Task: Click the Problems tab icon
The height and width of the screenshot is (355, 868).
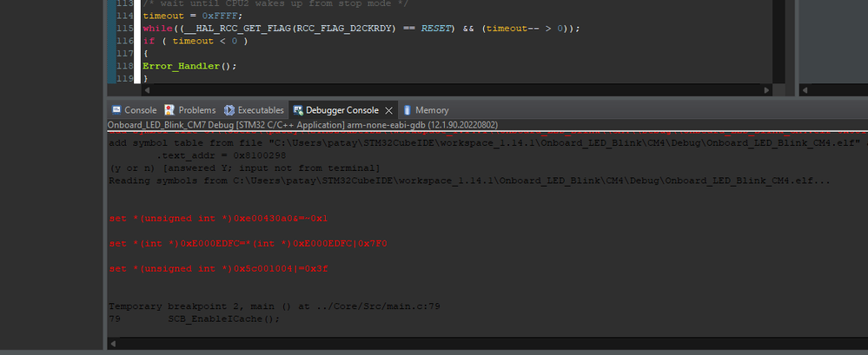Action: coord(169,110)
